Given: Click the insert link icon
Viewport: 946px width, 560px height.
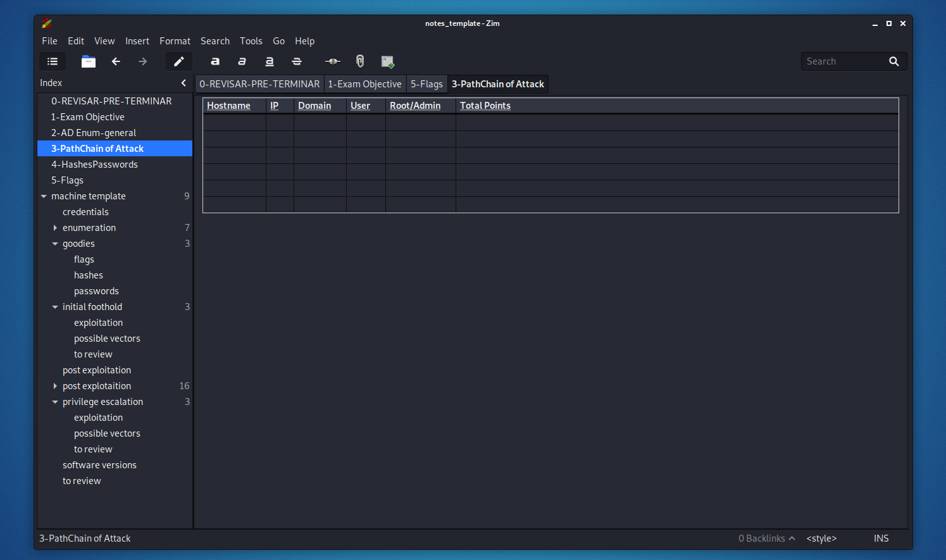Looking at the screenshot, I should 332,61.
